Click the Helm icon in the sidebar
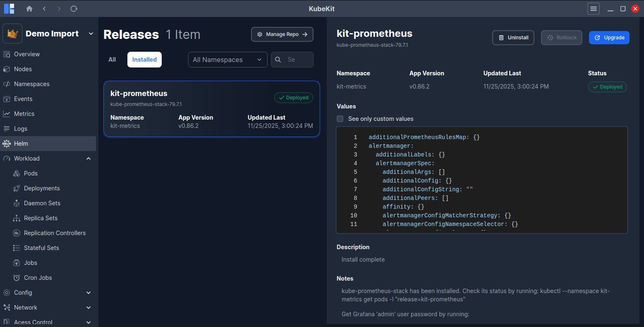Image resolution: width=644 pixels, height=327 pixels. pyautogui.click(x=7, y=144)
